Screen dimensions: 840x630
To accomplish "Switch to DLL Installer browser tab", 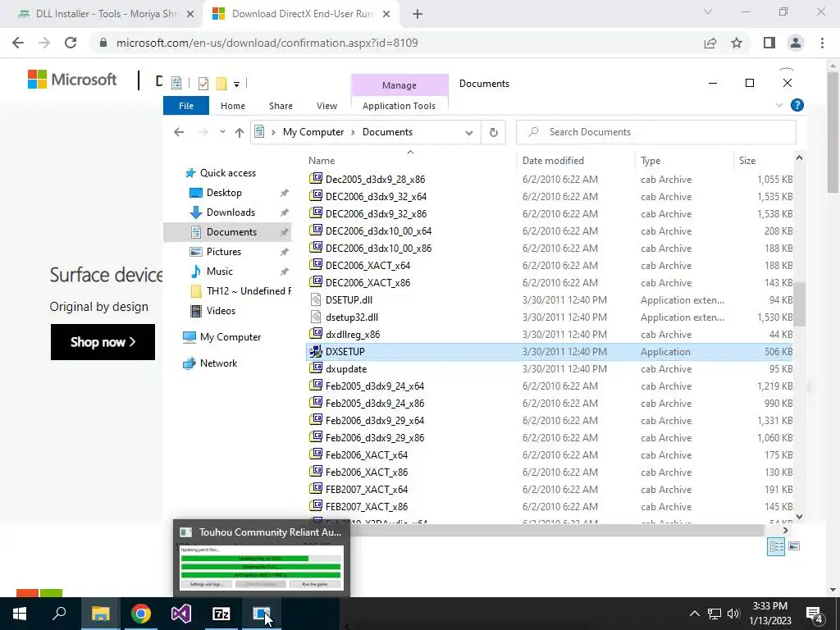I will pos(106,14).
